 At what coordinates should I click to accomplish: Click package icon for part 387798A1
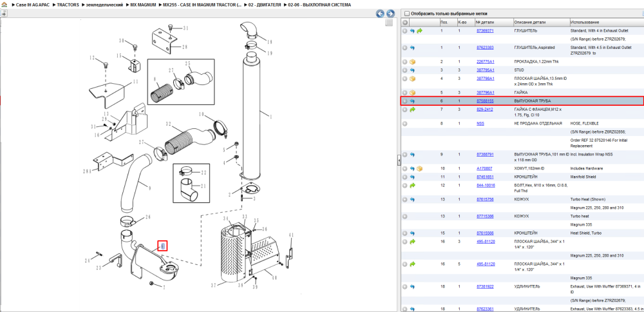click(413, 79)
